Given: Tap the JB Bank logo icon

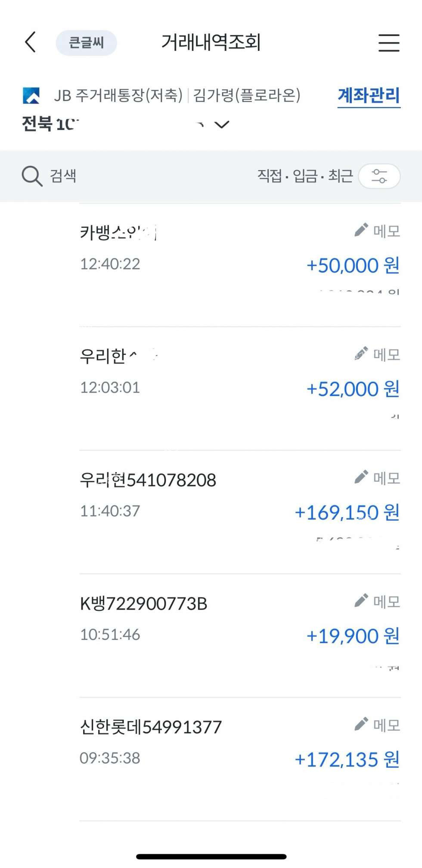Looking at the screenshot, I should click(31, 95).
